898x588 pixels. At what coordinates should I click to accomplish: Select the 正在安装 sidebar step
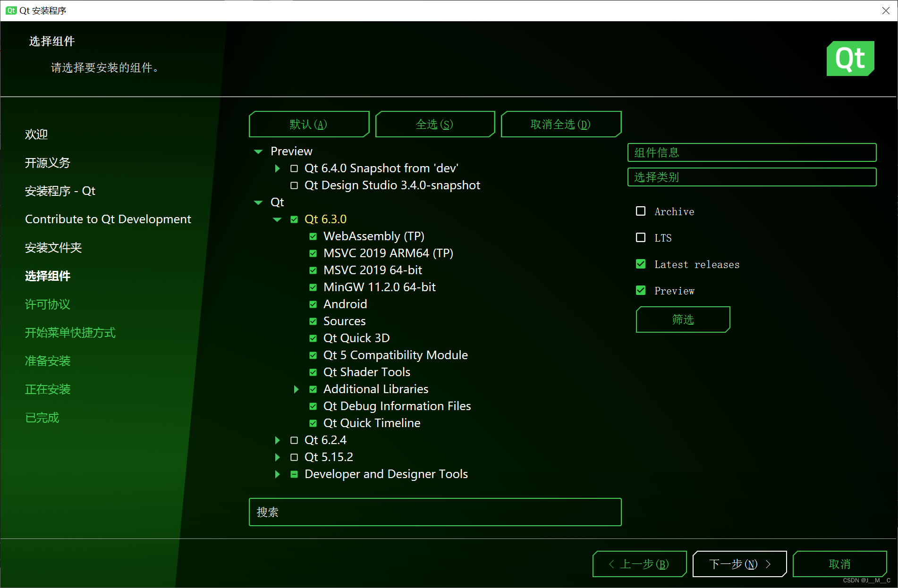[48, 389]
